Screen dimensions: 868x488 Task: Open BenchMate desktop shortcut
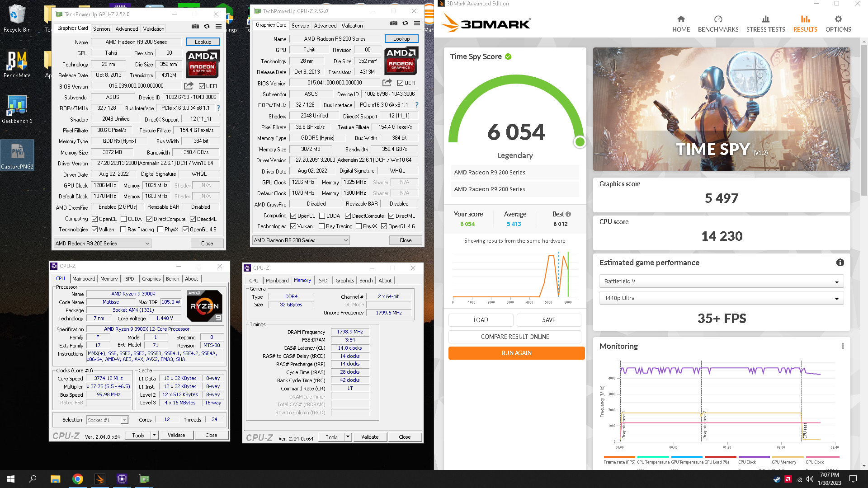click(x=17, y=64)
